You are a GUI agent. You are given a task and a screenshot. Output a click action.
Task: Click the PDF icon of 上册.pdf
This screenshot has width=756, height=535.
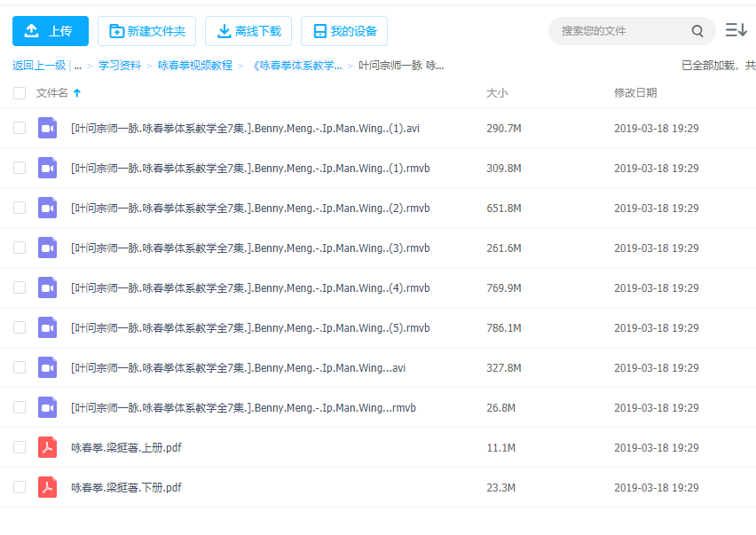pos(47,447)
